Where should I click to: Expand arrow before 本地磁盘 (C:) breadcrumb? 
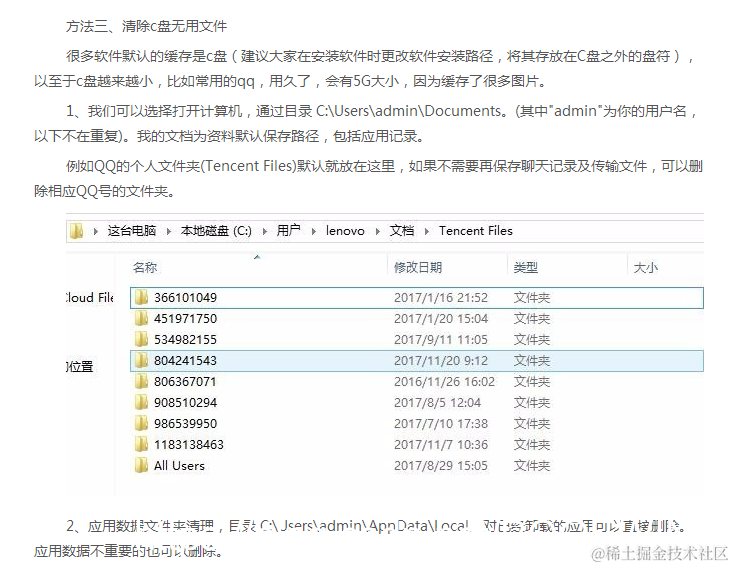pyautogui.click(x=169, y=231)
